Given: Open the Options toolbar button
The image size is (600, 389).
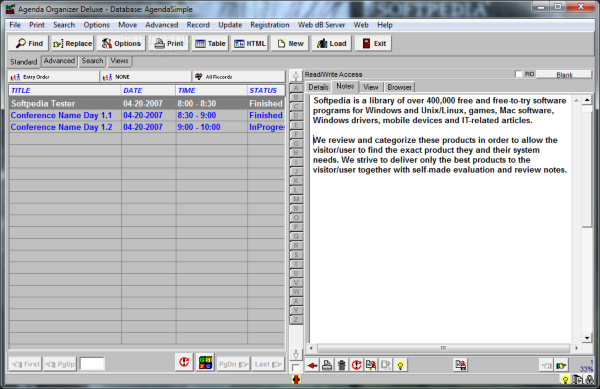Looking at the screenshot, I should click(x=121, y=44).
